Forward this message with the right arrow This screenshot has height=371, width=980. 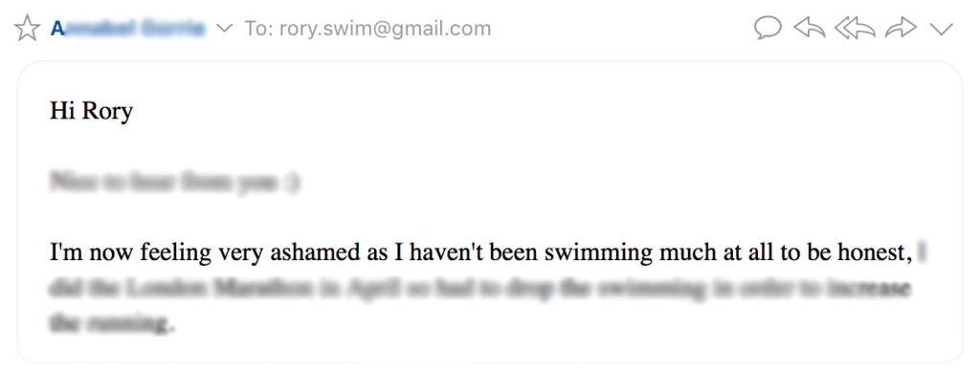coord(901,28)
